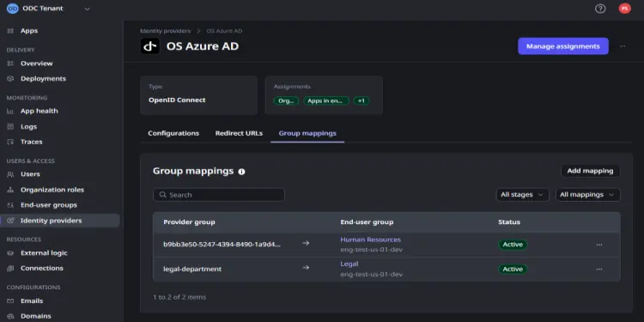Click the Traces sidebar icon
The image size is (644, 322).
(10, 142)
